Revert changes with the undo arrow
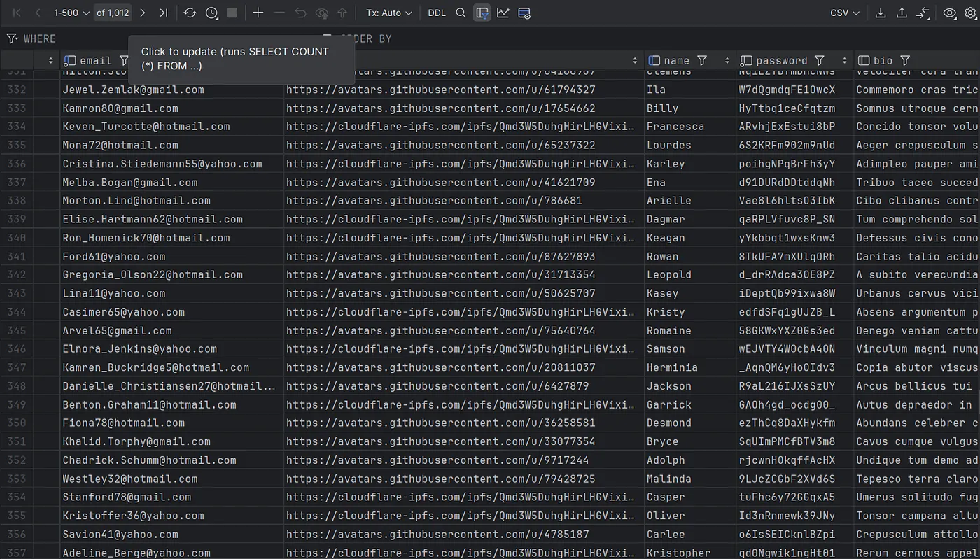The height and width of the screenshot is (559, 980). point(300,13)
